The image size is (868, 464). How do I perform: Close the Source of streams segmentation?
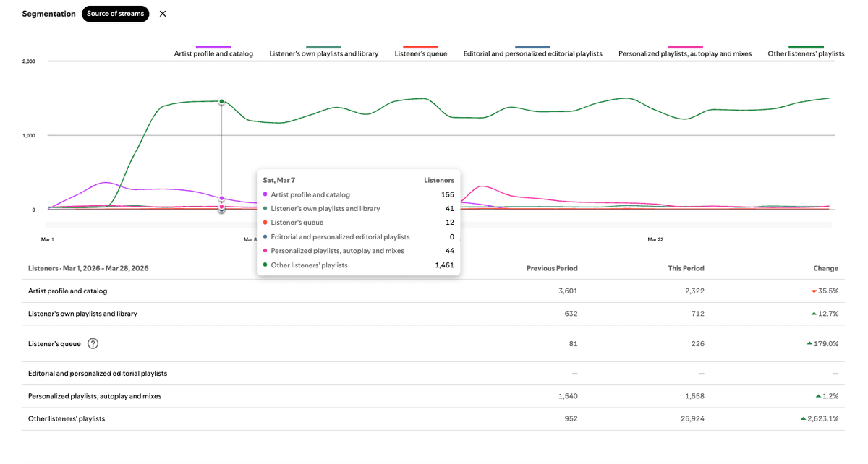[x=163, y=14]
